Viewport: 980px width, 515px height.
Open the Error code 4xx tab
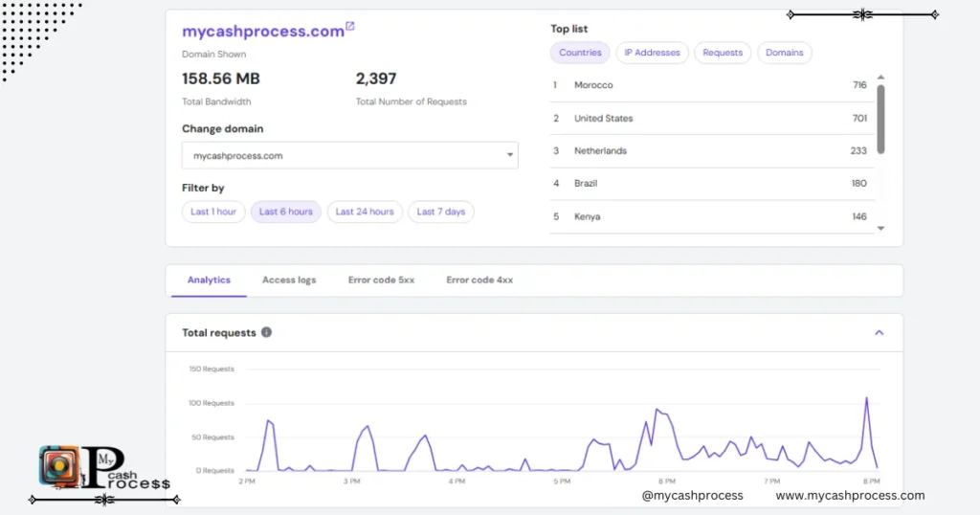(479, 280)
